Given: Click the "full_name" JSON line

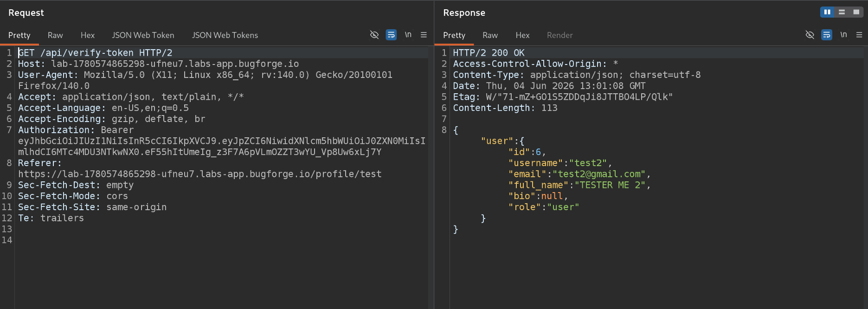Looking at the screenshot, I should [579, 185].
